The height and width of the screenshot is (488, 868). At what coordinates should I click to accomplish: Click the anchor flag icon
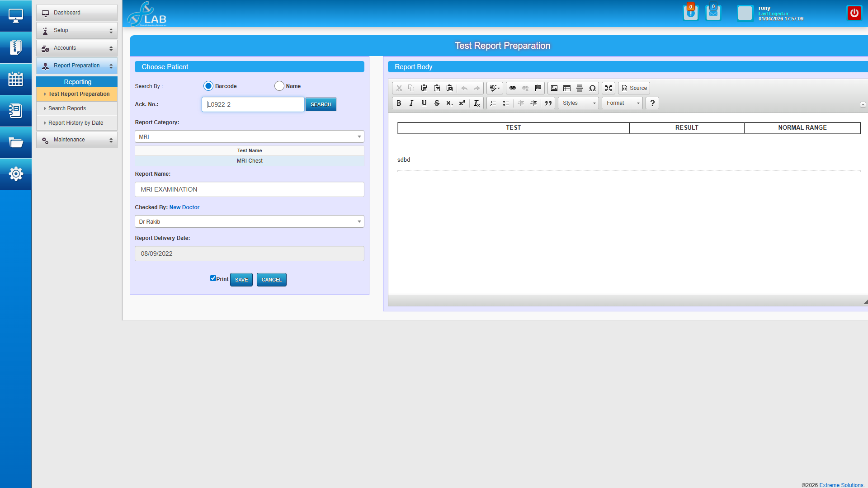tap(538, 88)
